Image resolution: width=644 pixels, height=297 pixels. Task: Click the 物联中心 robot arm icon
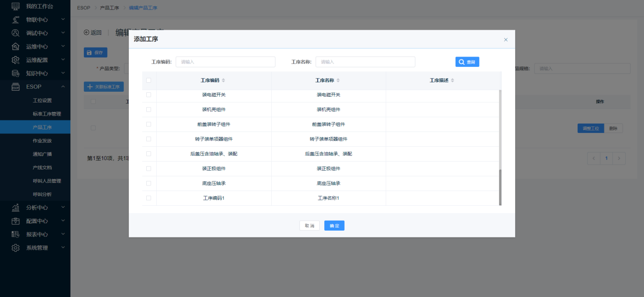pos(15,19)
